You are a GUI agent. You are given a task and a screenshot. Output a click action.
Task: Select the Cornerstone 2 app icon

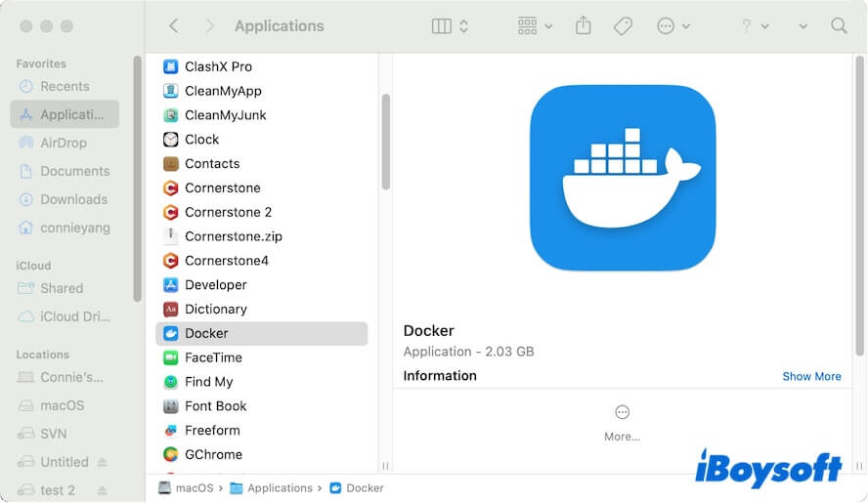170,212
